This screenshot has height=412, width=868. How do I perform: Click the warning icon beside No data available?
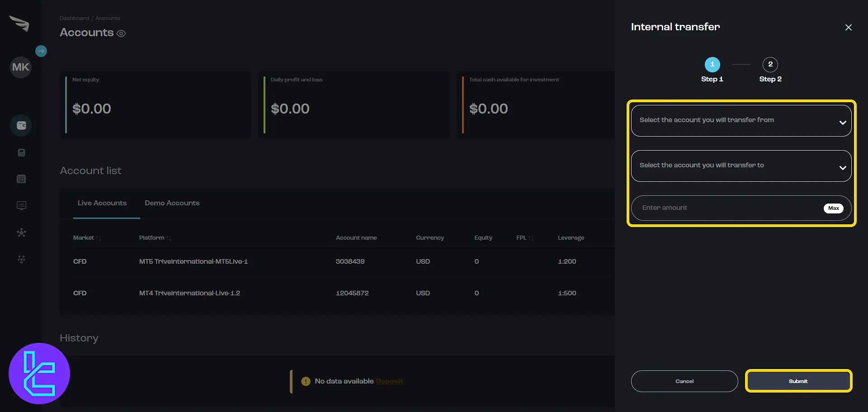click(306, 381)
